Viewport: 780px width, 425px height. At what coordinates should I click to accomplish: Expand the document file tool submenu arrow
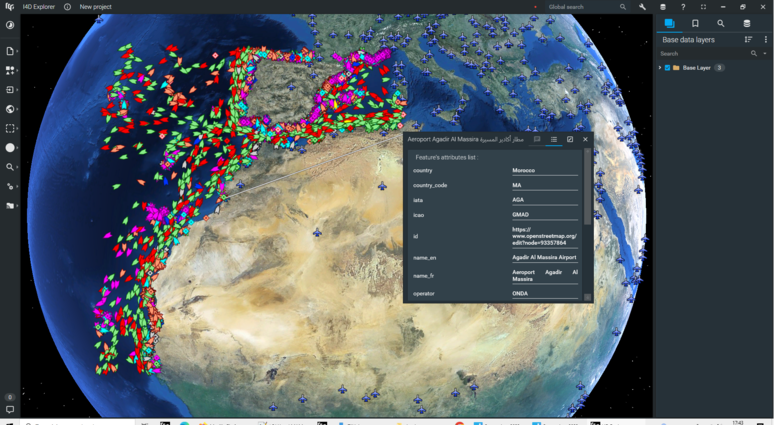click(17, 51)
